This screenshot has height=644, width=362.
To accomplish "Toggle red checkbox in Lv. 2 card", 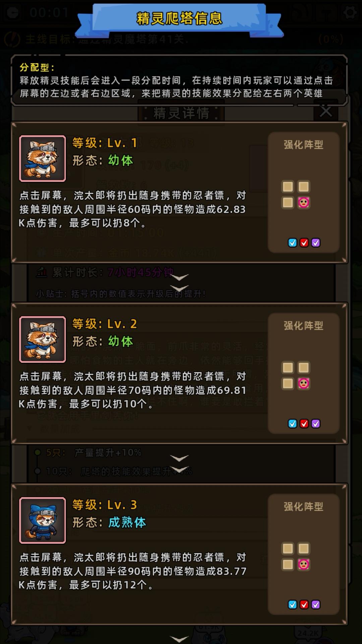I will pyautogui.click(x=304, y=424).
